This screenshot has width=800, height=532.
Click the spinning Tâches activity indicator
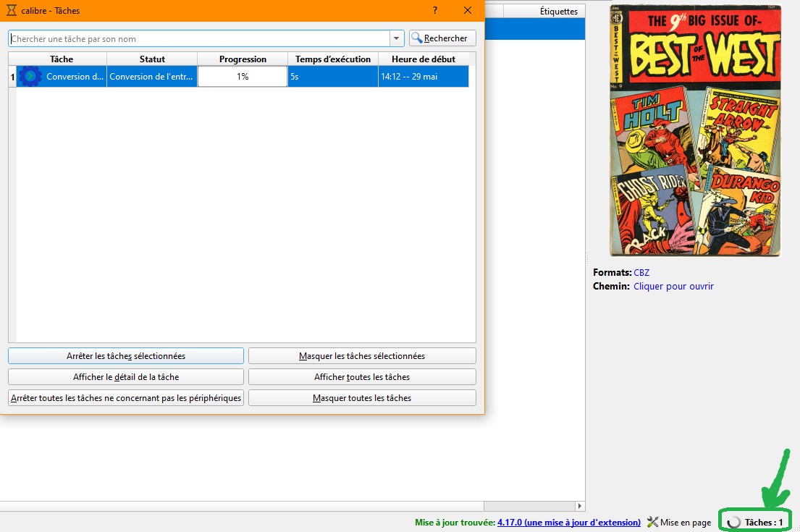733,523
